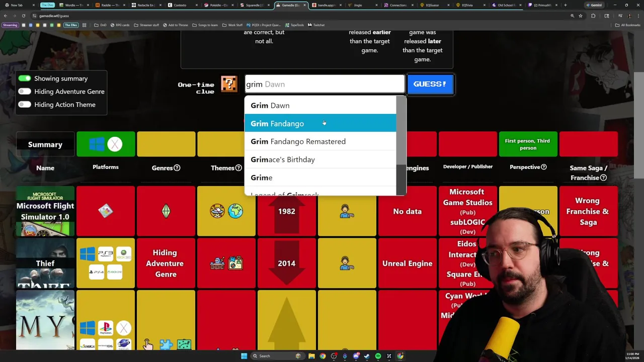Viewport: 644px width, 362px height.
Task: Reload the page in the browser
Action: (23, 16)
